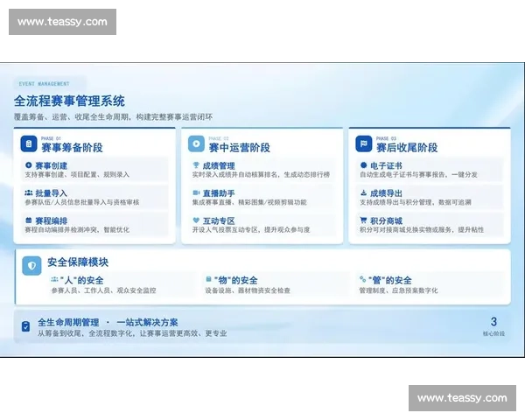Select the 成绩导出 feature heading
Viewport: 525px width, 420px height.
click(386, 193)
